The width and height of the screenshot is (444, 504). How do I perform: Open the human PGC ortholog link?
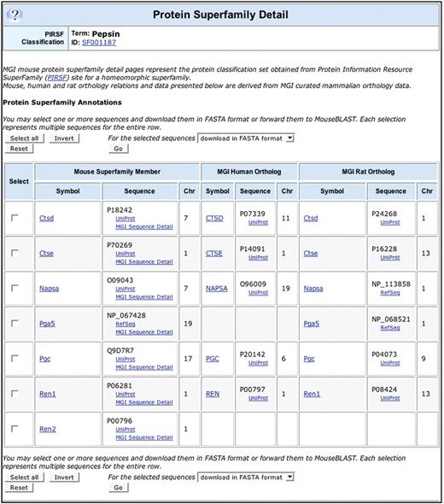212,359
